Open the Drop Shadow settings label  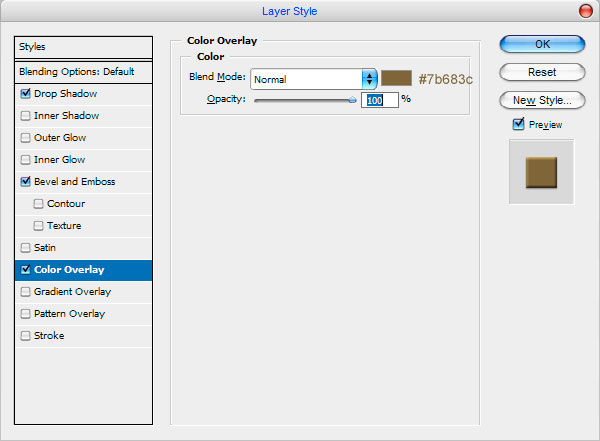(x=65, y=93)
